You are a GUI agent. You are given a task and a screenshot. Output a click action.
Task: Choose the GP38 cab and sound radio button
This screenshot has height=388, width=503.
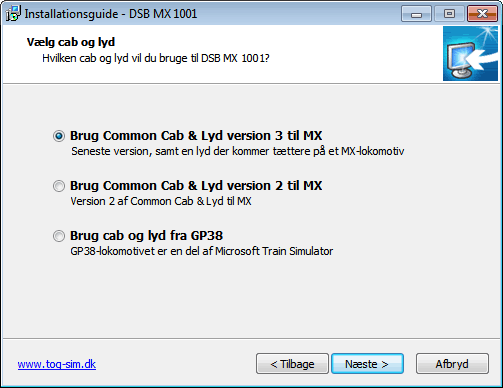click(x=59, y=236)
